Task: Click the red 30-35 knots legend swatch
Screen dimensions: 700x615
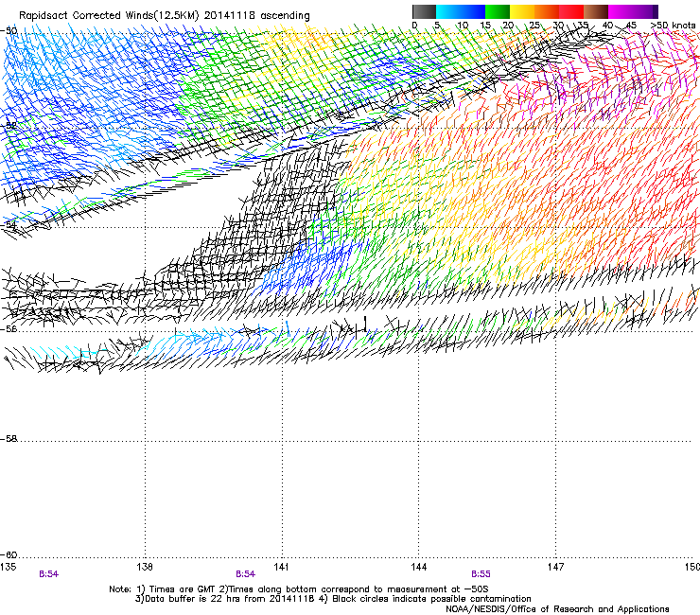Action: [571, 11]
